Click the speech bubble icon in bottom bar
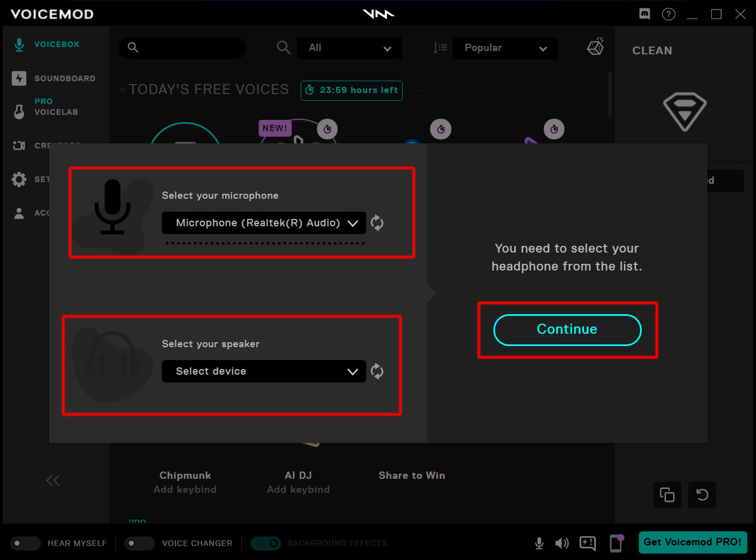This screenshot has height=560, width=756. 588,543
